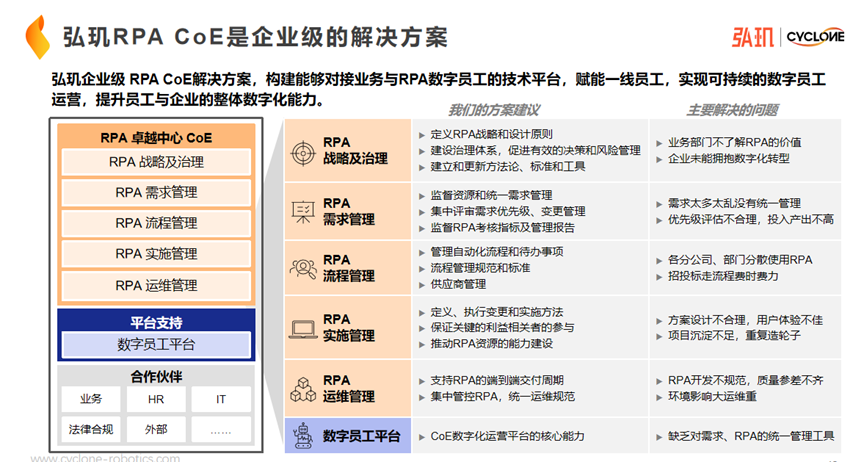Viewport: 864px width, 462px height.
Task: Click the 法律合规 partner box
Action: point(91,429)
